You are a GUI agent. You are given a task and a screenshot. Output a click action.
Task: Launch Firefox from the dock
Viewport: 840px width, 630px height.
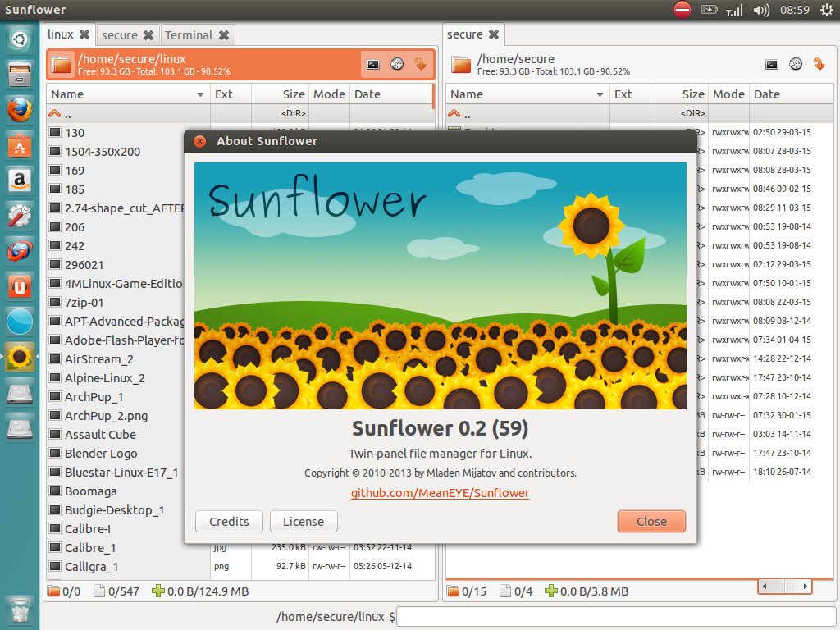[x=20, y=110]
